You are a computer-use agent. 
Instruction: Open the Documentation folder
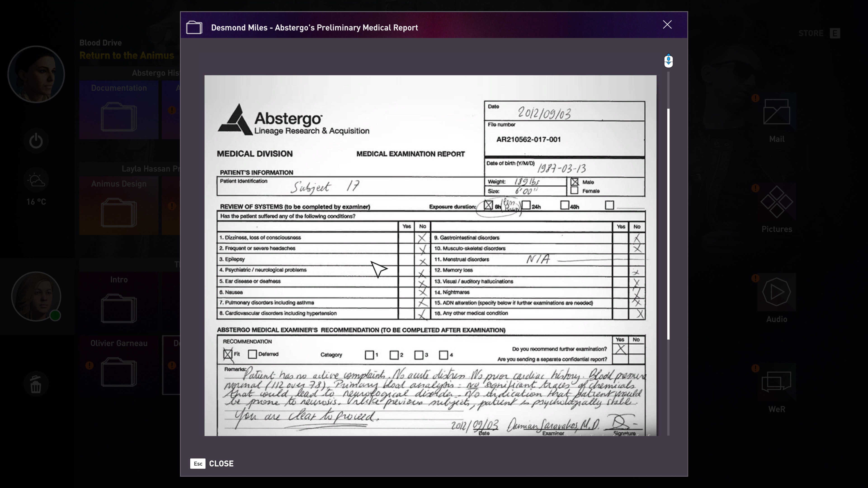(x=119, y=117)
